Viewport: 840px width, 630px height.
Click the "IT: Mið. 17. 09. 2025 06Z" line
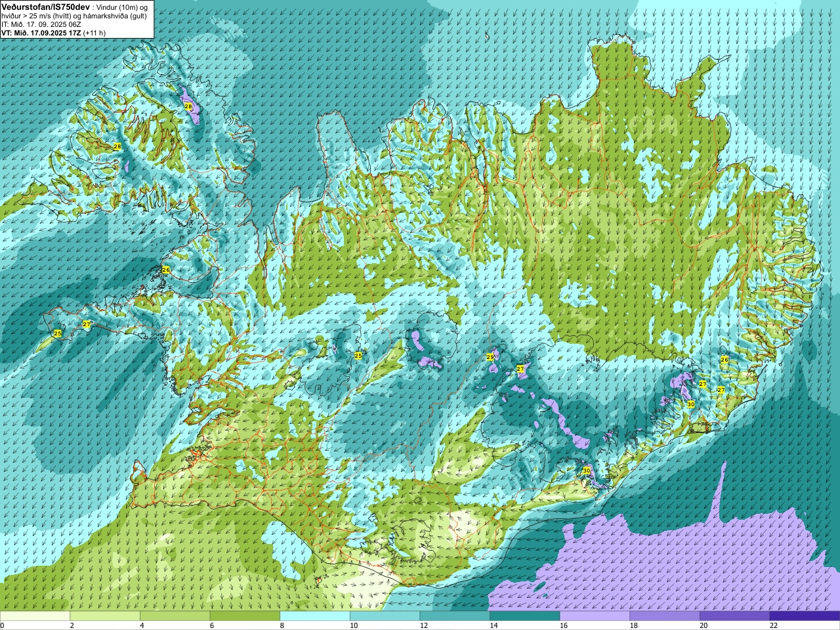tap(41, 24)
